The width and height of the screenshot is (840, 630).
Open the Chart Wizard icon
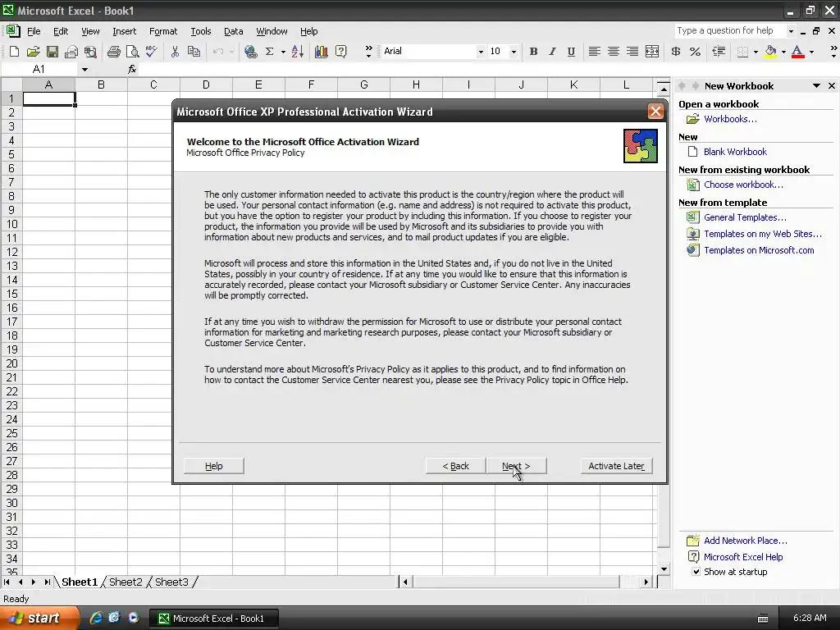[322, 52]
